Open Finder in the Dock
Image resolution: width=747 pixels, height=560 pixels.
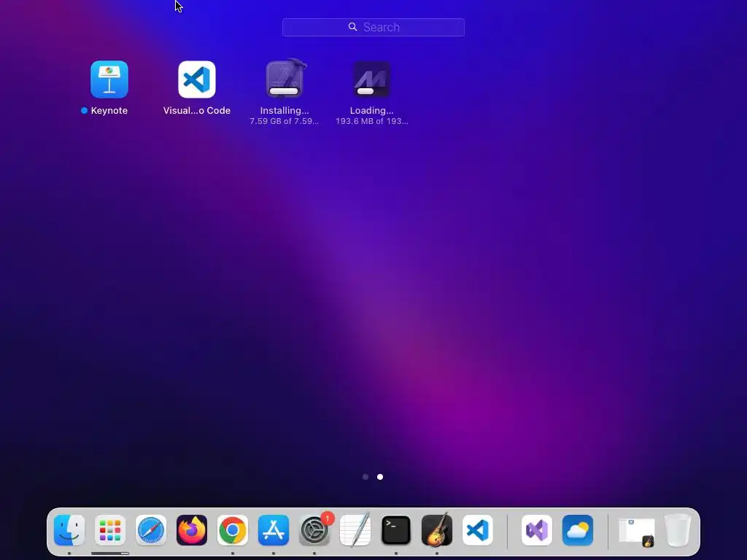tap(69, 530)
